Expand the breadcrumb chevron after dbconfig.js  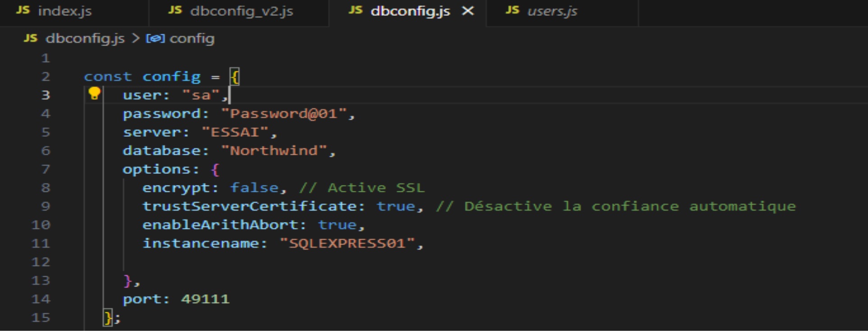[135, 38]
